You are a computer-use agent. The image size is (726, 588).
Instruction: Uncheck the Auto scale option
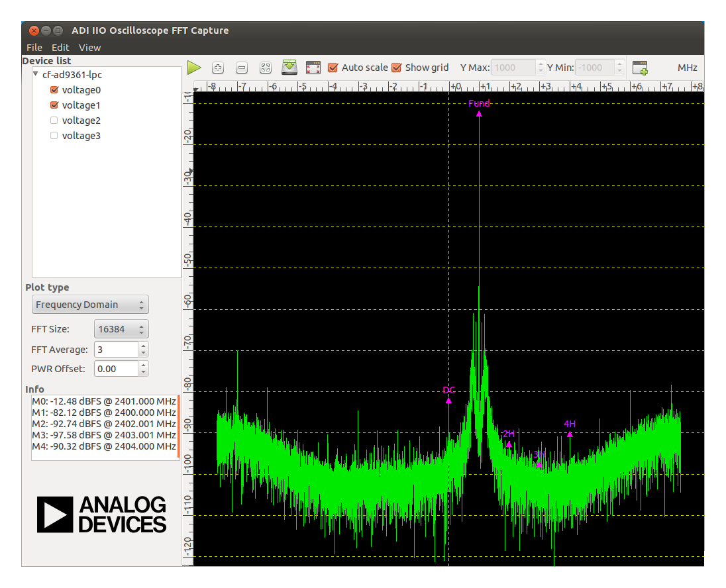(333, 67)
